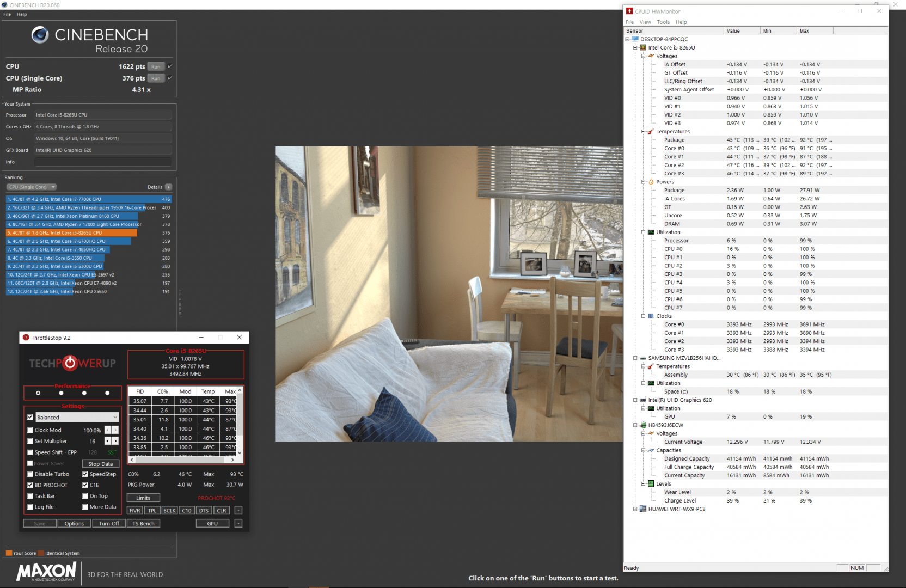Screen dimensions: 906x588
Task: Increase Set Multiplier with the right arrow
Action: 115,441
